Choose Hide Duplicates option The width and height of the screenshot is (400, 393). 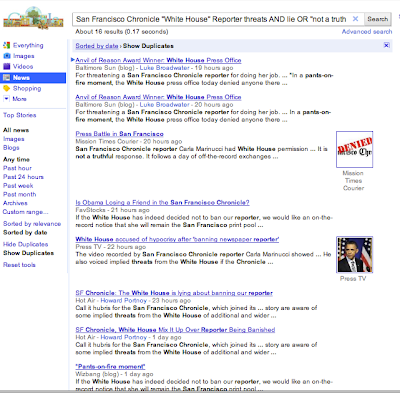pyautogui.click(x=25, y=244)
